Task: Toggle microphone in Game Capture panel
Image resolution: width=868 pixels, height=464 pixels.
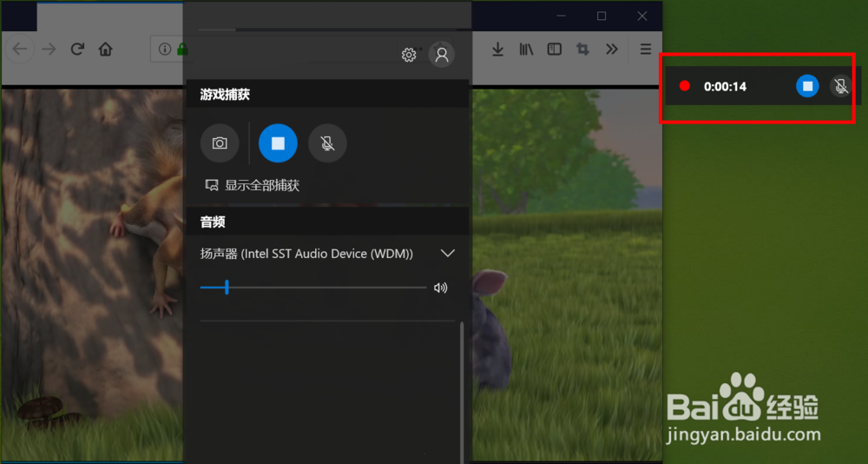Action: coord(328,143)
